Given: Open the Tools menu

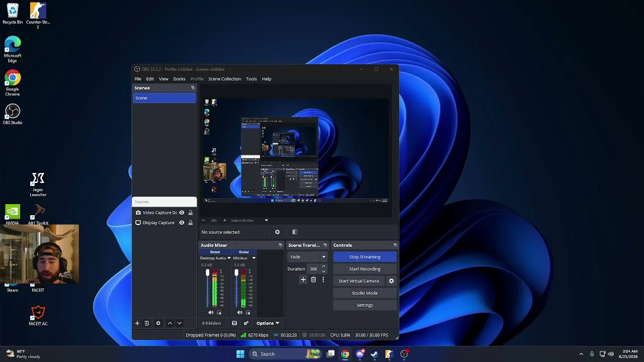Looking at the screenshot, I should click(252, 79).
